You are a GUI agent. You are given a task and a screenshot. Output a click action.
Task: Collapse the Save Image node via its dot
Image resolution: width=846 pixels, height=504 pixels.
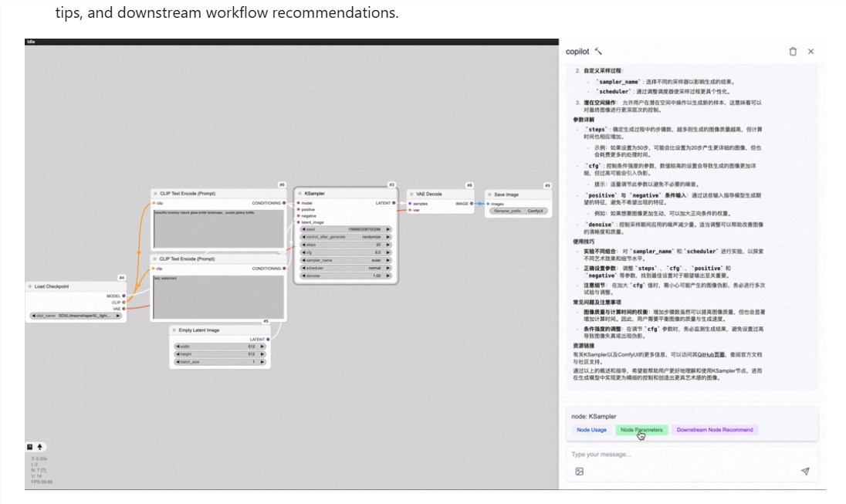coord(490,194)
